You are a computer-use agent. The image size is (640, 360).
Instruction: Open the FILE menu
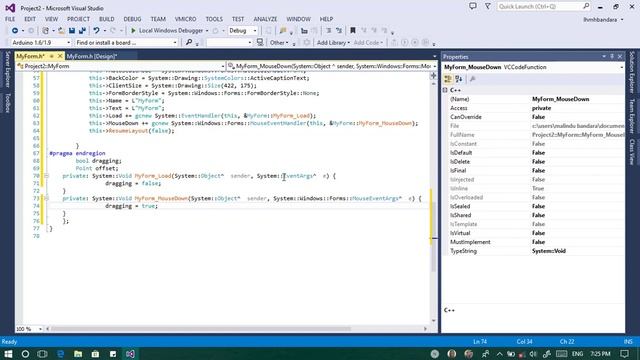coord(10,19)
